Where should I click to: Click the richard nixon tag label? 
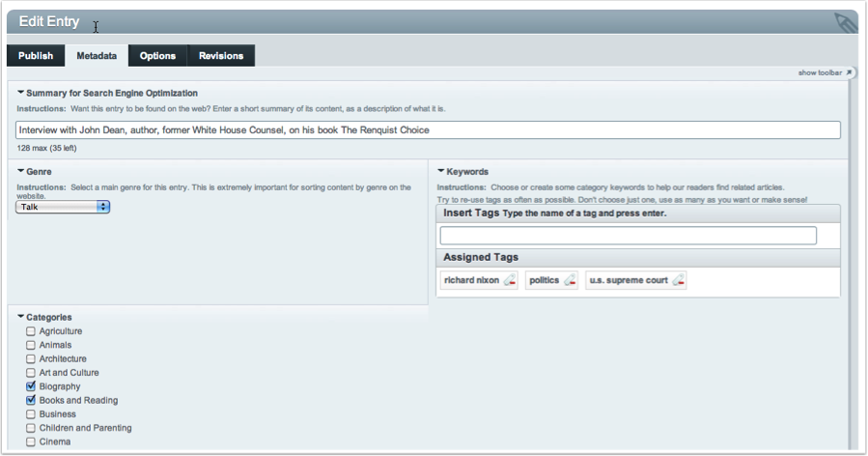click(x=471, y=280)
